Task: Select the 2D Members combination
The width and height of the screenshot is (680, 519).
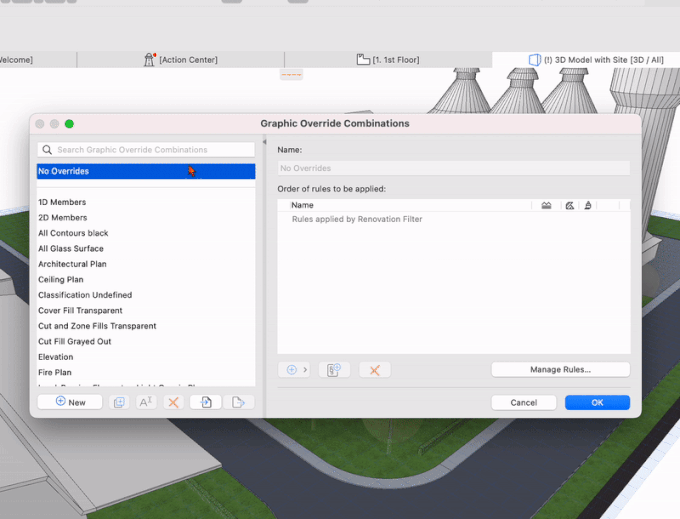Action: coord(146,218)
